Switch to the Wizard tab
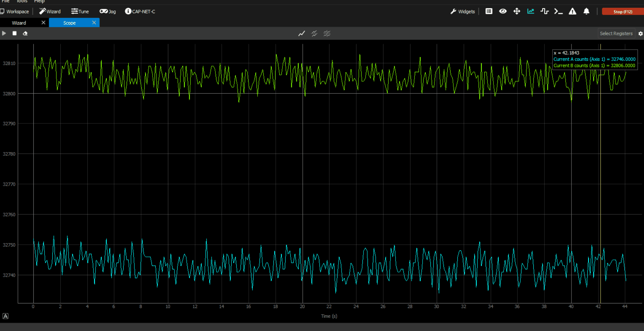644x331 pixels. (x=19, y=23)
